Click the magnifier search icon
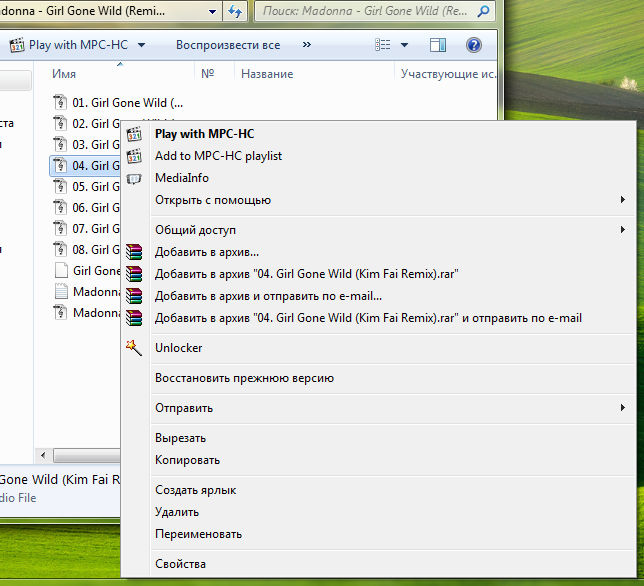The height and width of the screenshot is (586, 644). pos(484,11)
